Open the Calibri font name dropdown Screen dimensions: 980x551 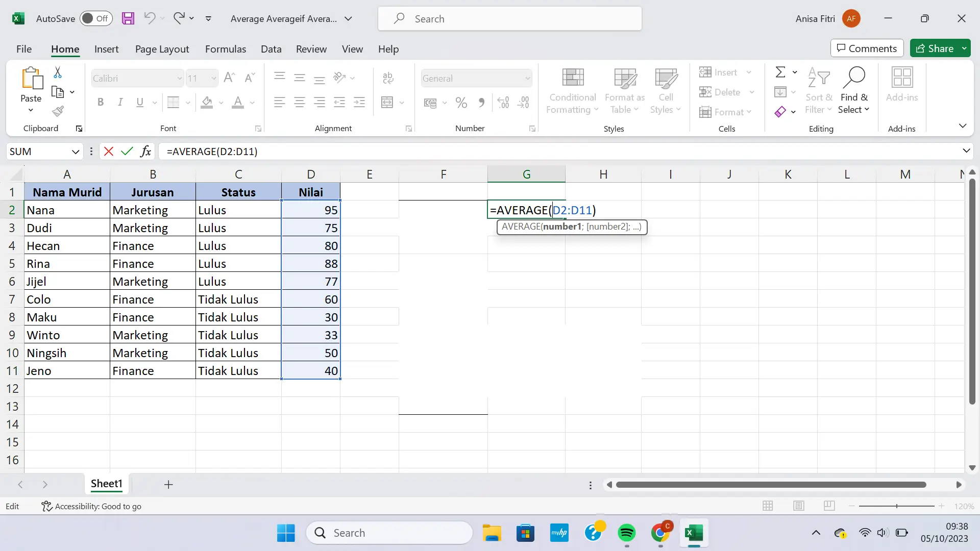(x=179, y=79)
